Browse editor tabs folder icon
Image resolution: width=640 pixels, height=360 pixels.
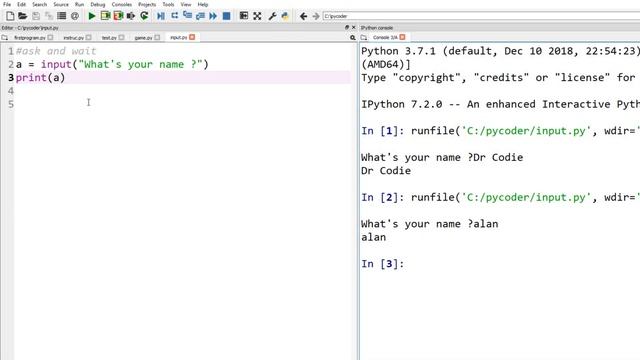[x=4, y=38]
